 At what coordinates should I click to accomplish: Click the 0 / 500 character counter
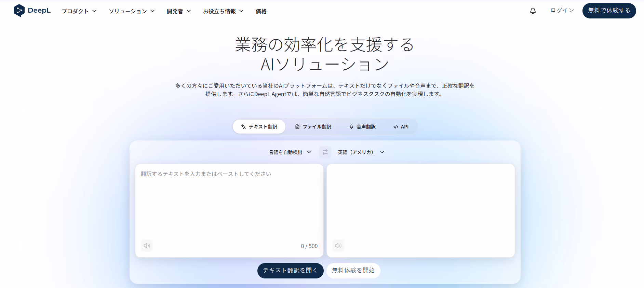(x=309, y=246)
